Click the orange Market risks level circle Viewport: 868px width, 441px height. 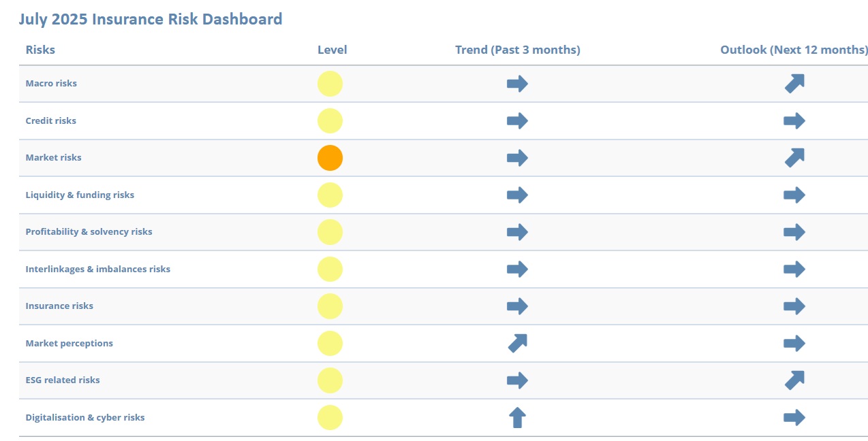click(330, 158)
